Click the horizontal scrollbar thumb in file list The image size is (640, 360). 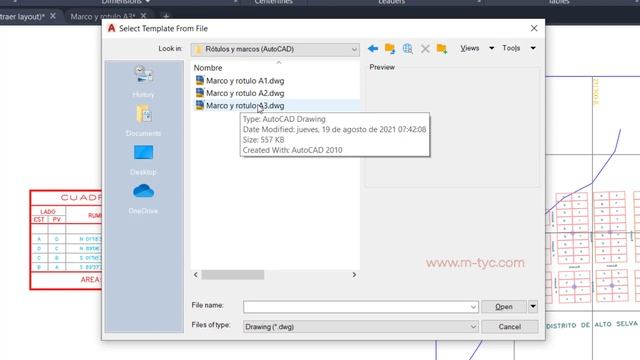pyautogui.click(x=233, y=275)
